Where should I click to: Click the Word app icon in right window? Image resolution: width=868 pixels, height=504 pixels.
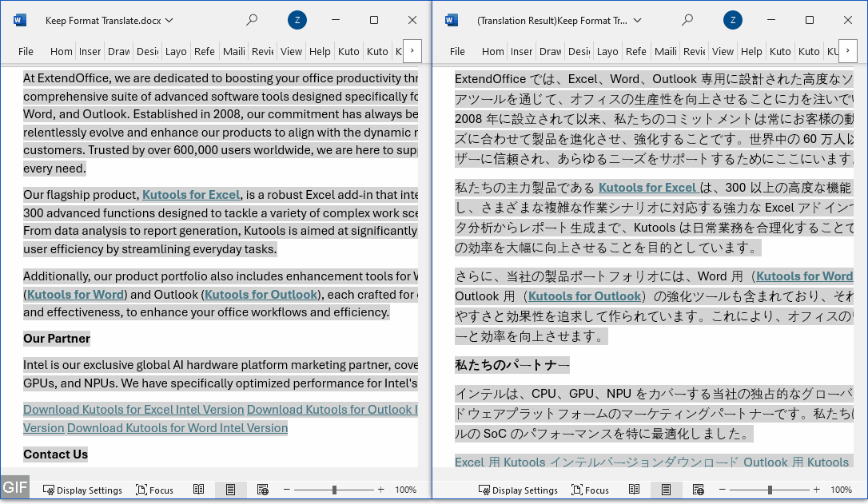pos(451,21)
